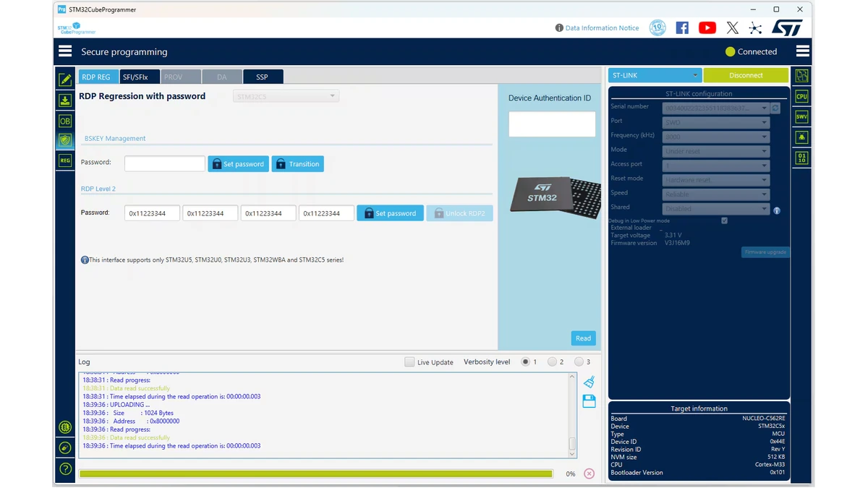Click the round settings icon above help
This screenshot has width=868, height=488.
(x=65, y=448)
